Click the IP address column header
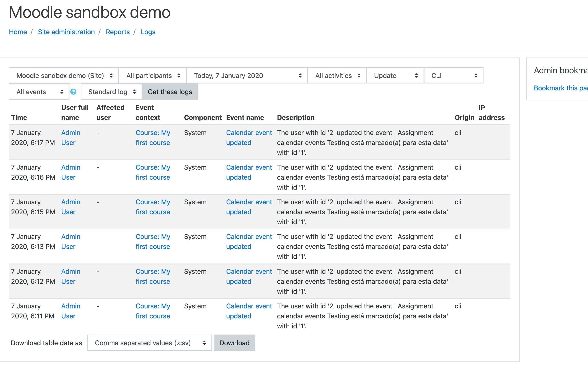The height and width of the screenshot is (369, 588). pyautogui.click(x=491, y=113)
